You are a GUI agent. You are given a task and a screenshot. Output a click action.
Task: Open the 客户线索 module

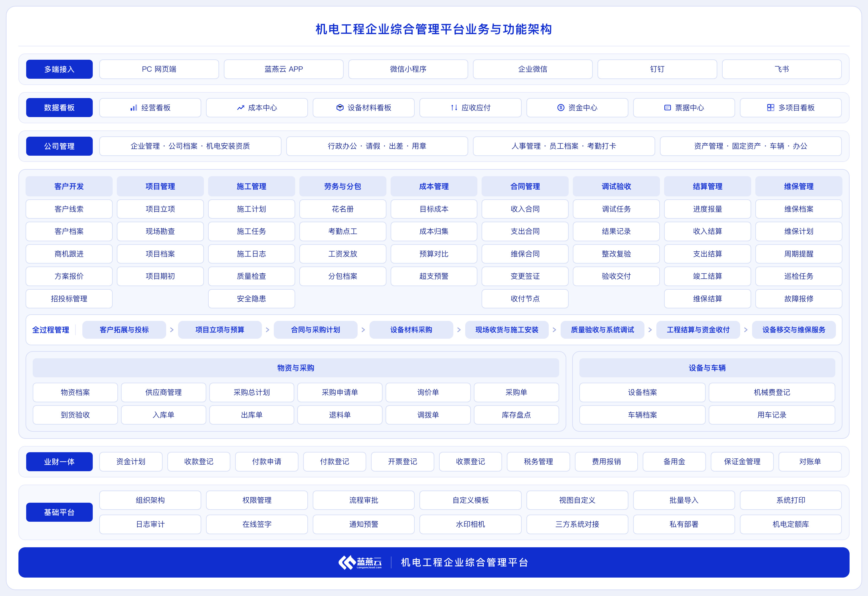pyautogui.click(x=69, y=209)
